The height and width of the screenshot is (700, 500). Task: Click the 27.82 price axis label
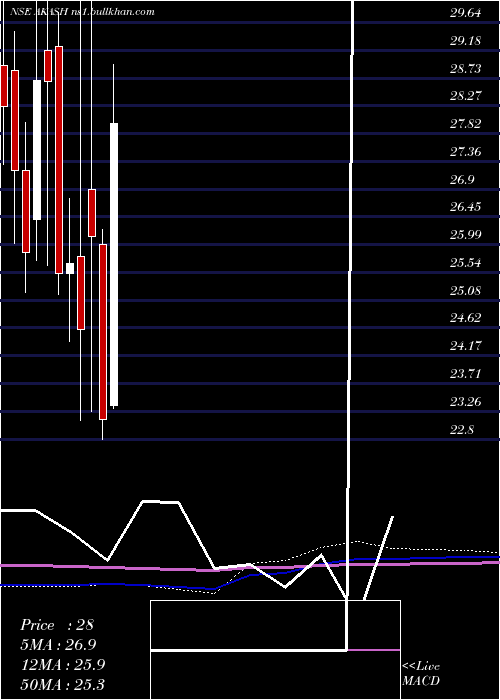[x=466, y=124]
